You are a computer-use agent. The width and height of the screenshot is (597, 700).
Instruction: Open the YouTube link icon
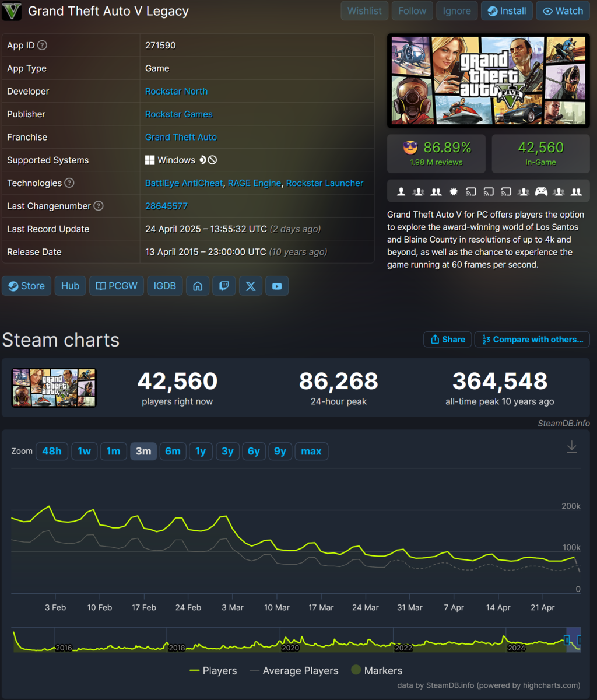click(x=277, y=286)
